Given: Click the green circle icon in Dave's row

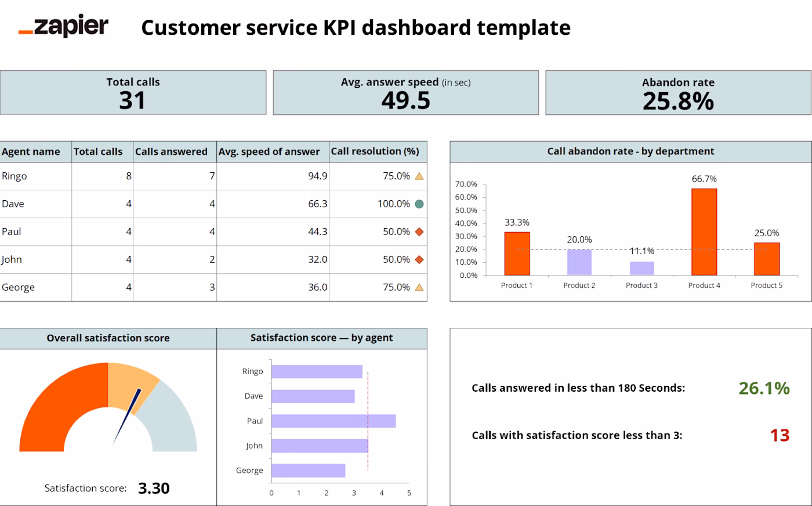Looking at the screenshot, I should click(x=419, y=204).
